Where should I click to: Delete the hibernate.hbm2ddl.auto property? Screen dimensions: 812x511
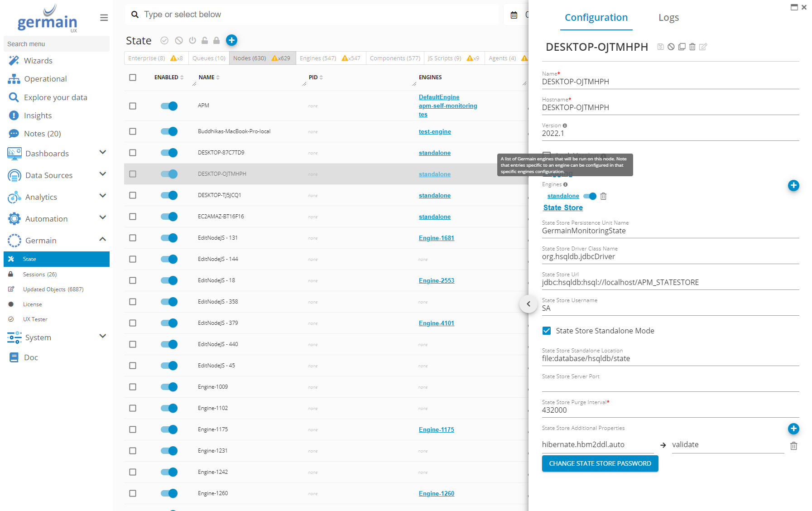point(793,446)
